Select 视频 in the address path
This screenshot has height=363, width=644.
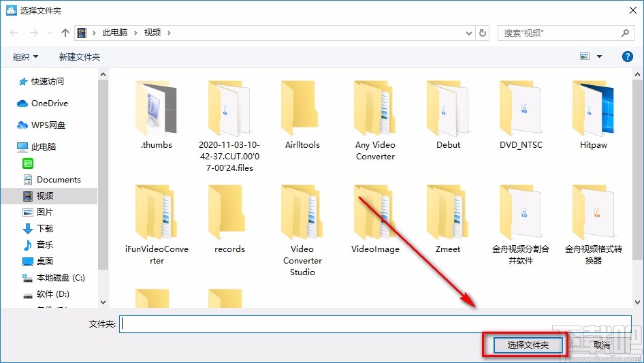152,33
